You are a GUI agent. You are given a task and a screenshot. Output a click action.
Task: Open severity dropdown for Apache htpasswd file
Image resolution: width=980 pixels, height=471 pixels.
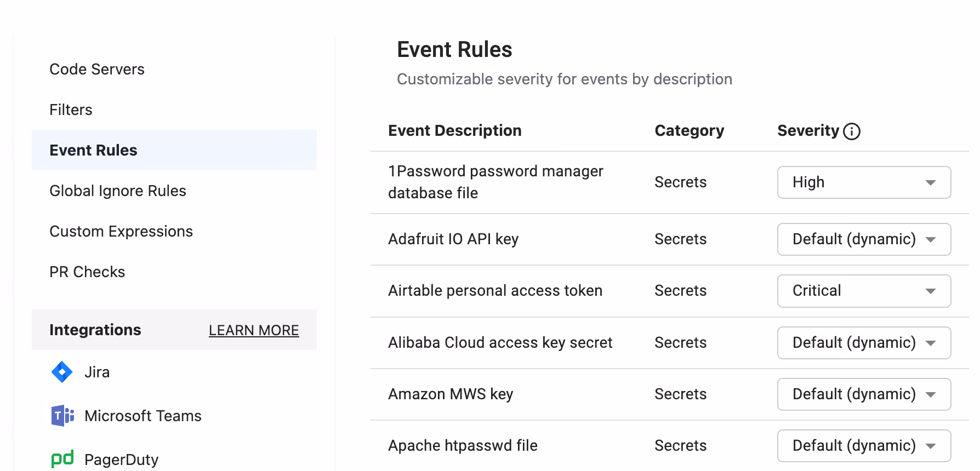point(864,445)
